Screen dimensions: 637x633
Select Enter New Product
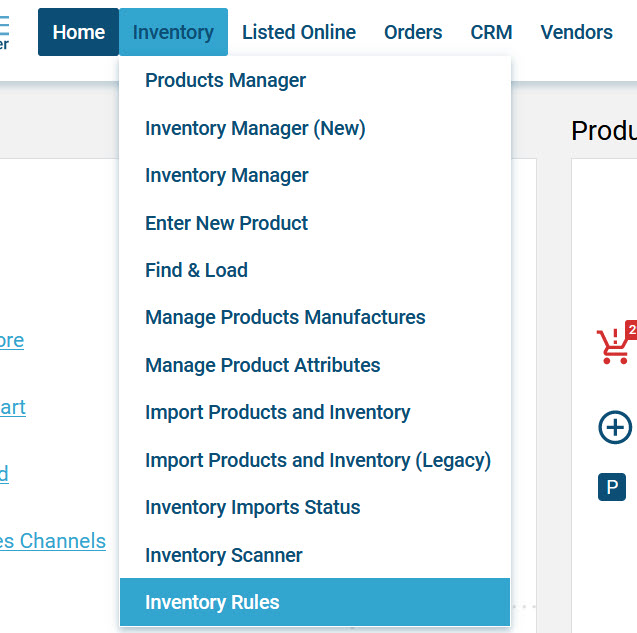point(315,223)
